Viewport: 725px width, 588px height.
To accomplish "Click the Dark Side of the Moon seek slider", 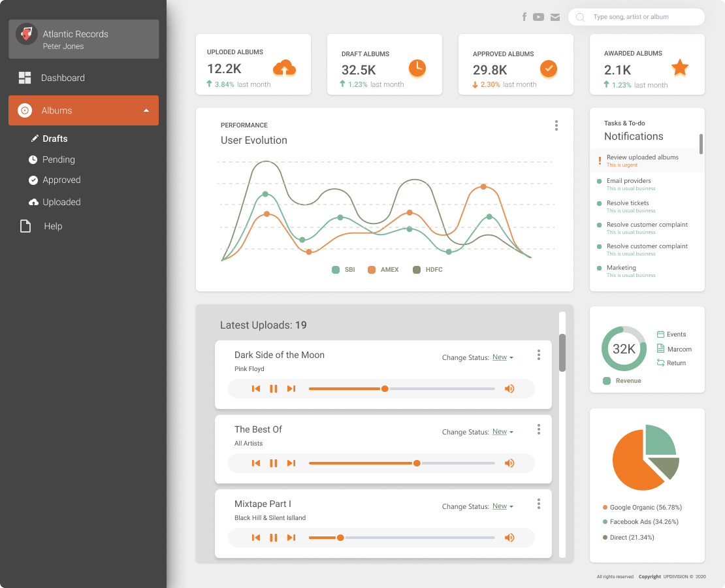I will [x=401, y=389].
